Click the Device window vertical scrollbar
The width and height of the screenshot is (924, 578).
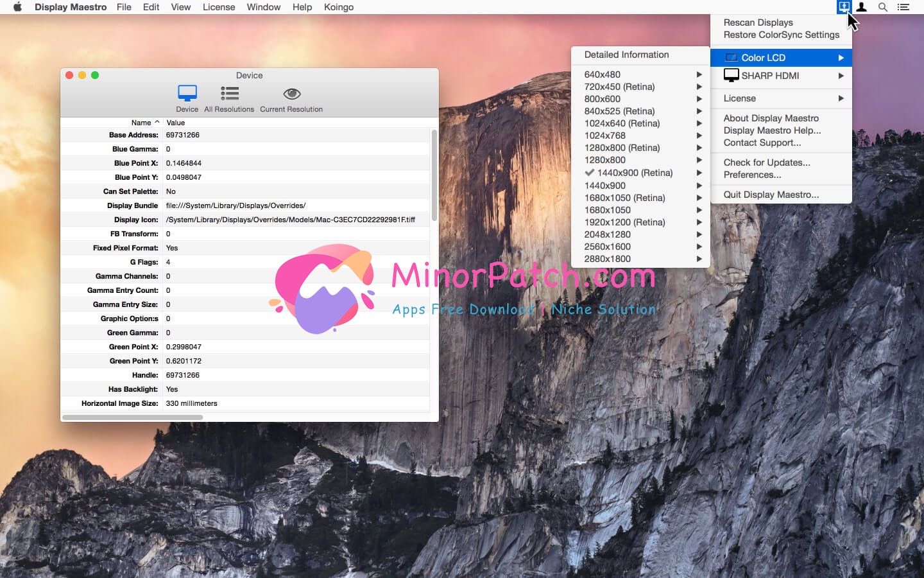tap(434, 175)
